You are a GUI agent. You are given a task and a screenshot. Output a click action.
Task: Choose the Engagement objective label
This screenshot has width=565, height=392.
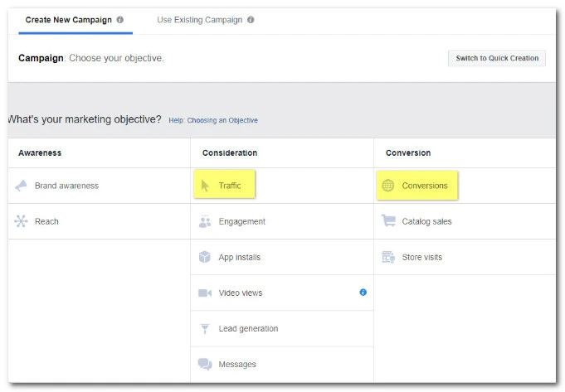pyautogui.click(x=241, y=222)
